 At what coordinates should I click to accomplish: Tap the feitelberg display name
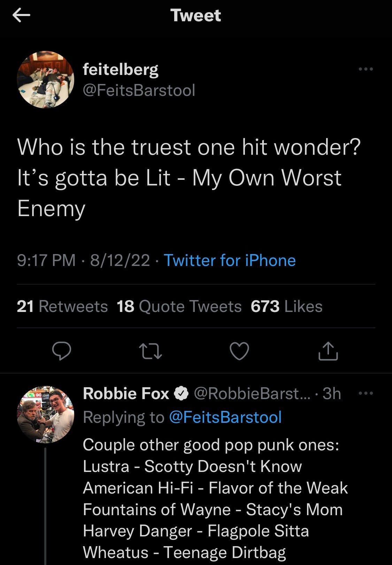(121, 69)
